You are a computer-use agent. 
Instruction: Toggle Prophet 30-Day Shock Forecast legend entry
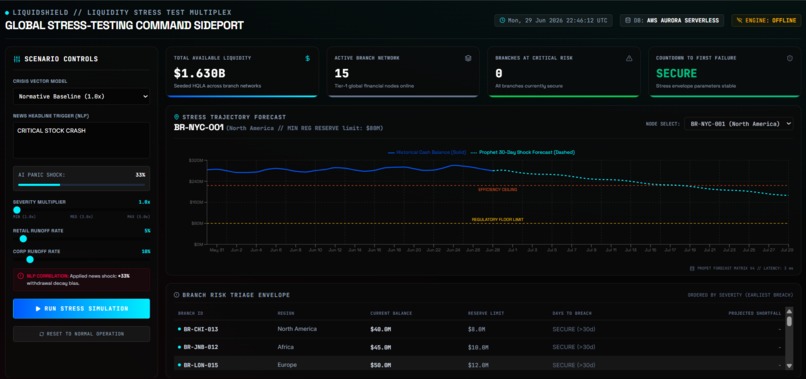tap(523, 153)
